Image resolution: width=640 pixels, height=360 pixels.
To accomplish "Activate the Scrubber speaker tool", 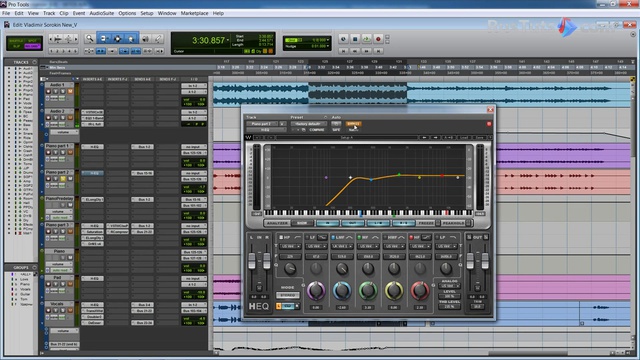I will pos(145,39).
